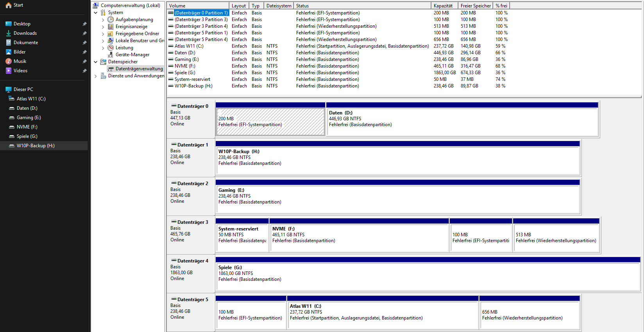Image resolution: width=644 pixels, height=332 pixels.
Task: Click the Geräte-Manager icon
Action: 111,55
